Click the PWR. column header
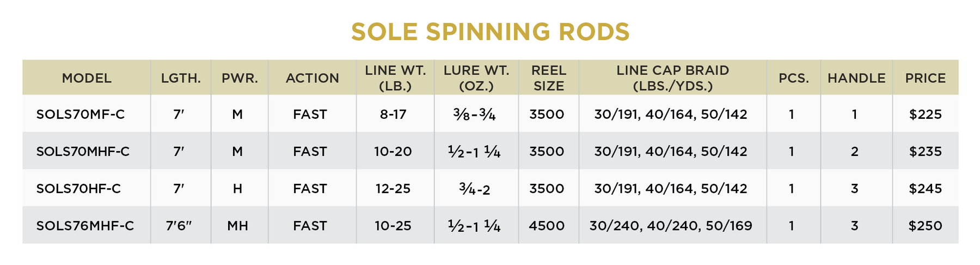980x265 pixels. coord(240,78)
